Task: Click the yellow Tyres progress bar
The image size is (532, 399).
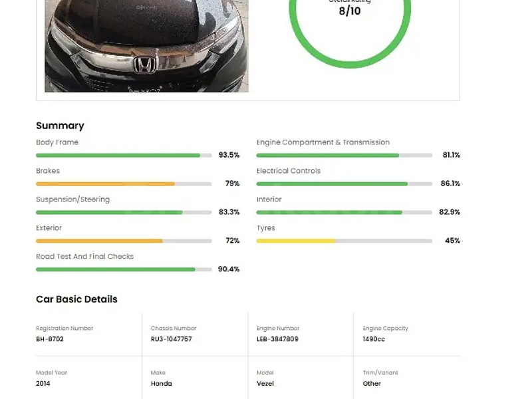Action: pos(344,241)
